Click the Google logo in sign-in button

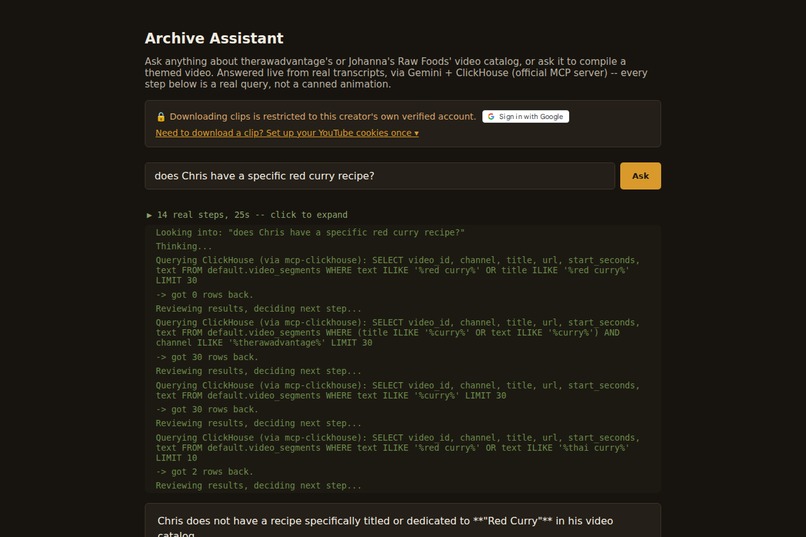click(491, 117)
